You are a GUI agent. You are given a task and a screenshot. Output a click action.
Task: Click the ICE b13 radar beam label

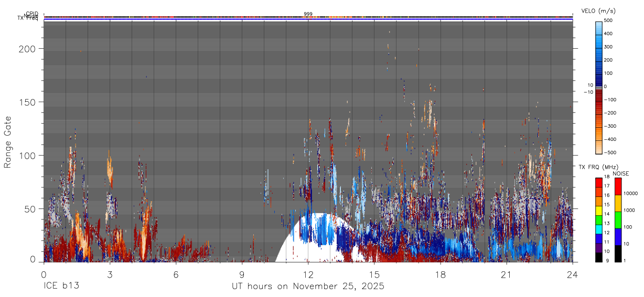click(61, 287)
